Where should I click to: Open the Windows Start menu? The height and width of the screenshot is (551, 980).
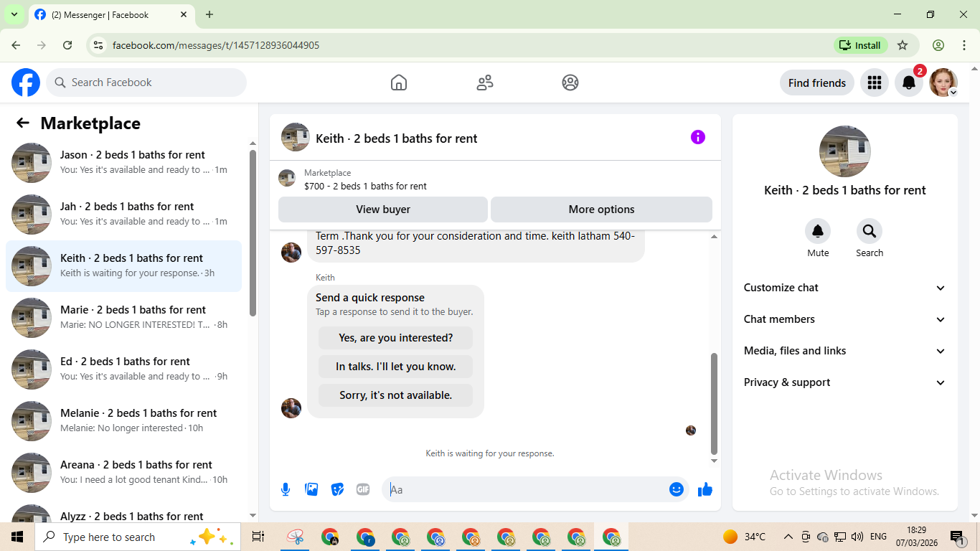tap(17, 537)
